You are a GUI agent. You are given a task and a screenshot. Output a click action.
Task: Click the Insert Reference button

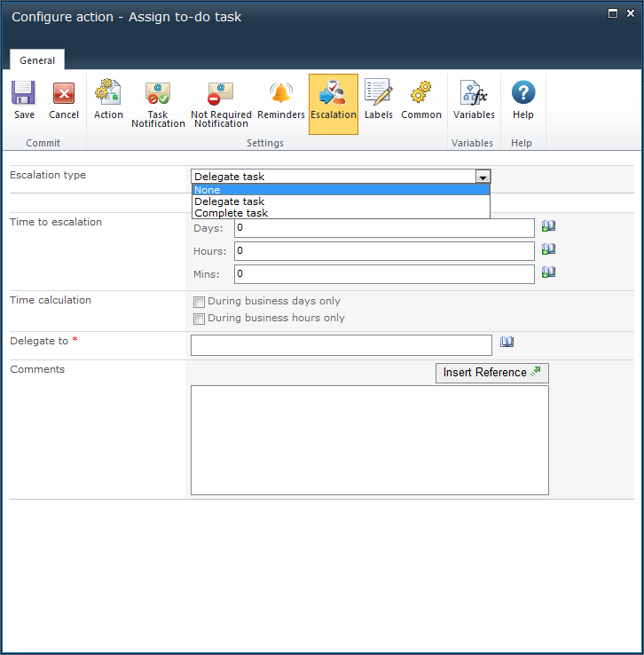tap(492, 373)
